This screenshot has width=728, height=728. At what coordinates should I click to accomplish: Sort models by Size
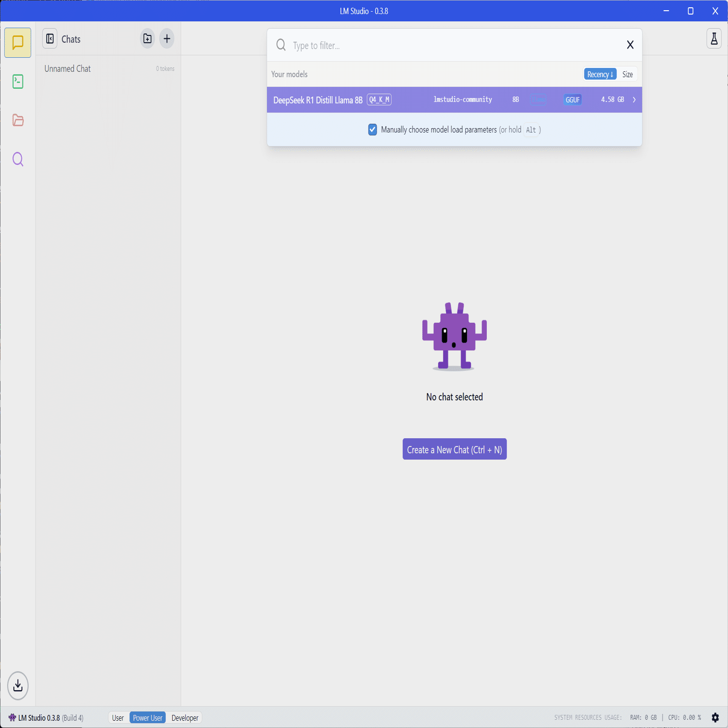tap(628, 74)
